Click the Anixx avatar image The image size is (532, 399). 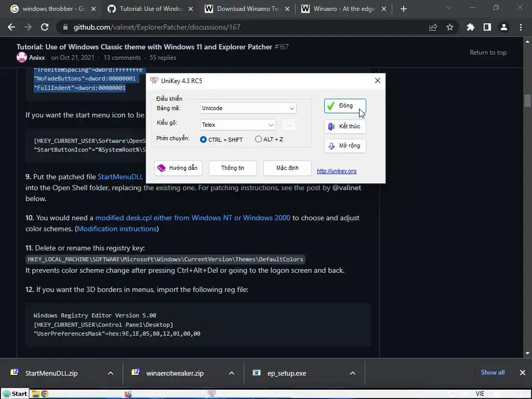click(x=22, y=57)
